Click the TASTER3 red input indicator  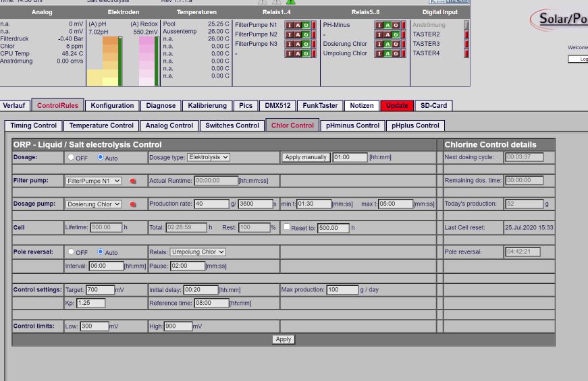click(466, 44)
